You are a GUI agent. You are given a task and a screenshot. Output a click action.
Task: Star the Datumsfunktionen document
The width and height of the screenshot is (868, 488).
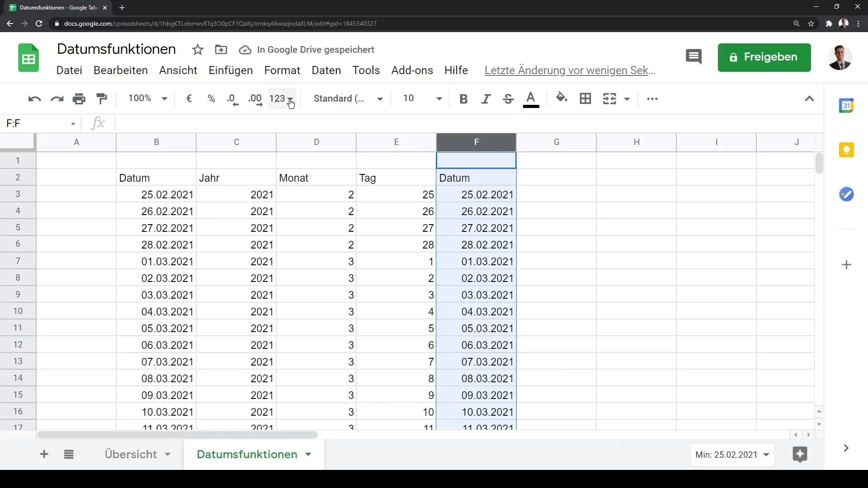coord(198,50)
